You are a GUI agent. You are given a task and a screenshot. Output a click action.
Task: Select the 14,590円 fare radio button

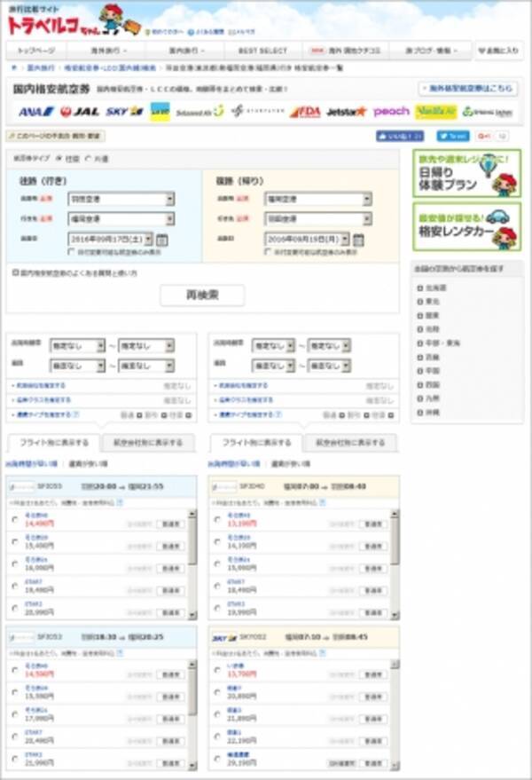[15, 670]
